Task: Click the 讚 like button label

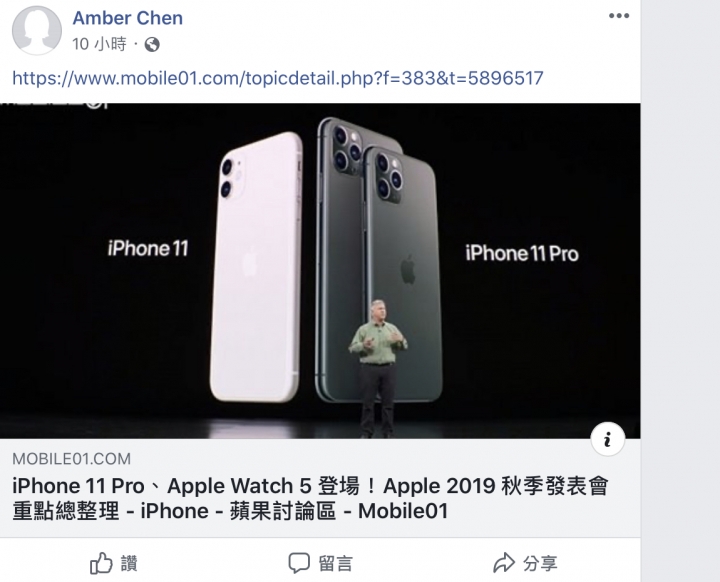Action: click(x=129, y=563)
